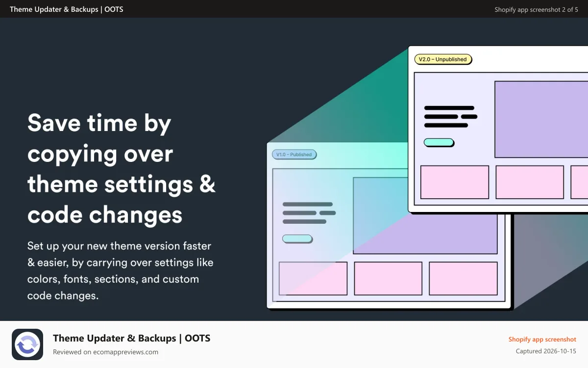Click 'Captured 2026-10-15' text
This screenshot has height=368, width=588.
(546, 351)
